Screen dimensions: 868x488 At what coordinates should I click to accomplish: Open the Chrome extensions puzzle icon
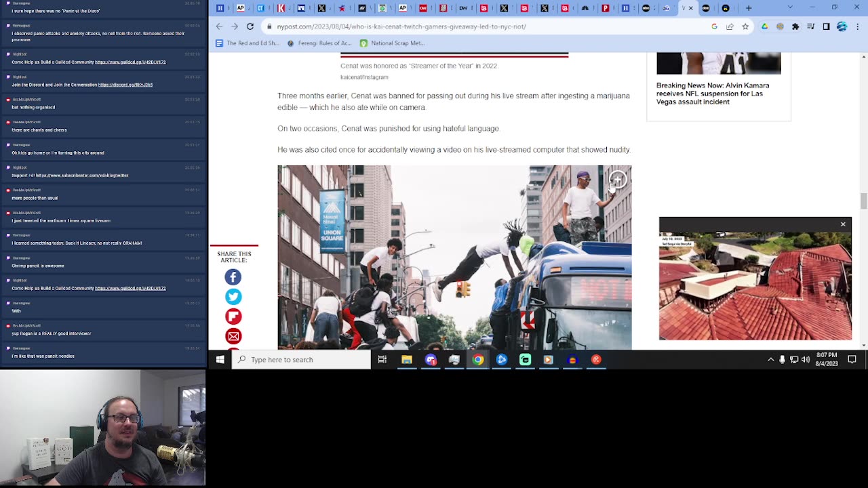[795, 26]
